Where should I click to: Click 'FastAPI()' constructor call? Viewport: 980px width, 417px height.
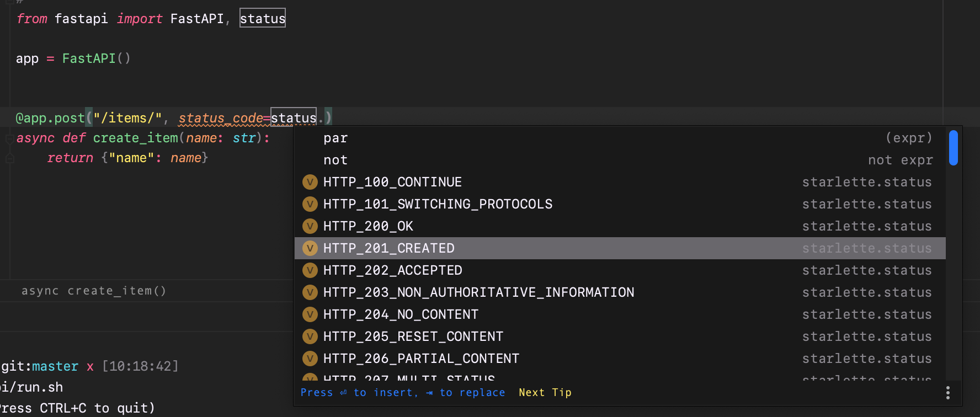(x=96, y=58)
